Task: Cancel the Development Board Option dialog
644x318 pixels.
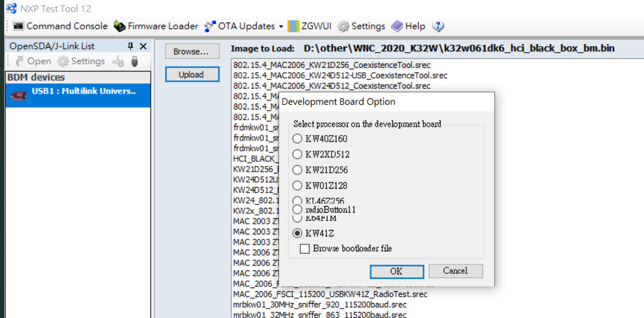Action: pyautogui.click(x=456, y=271)
